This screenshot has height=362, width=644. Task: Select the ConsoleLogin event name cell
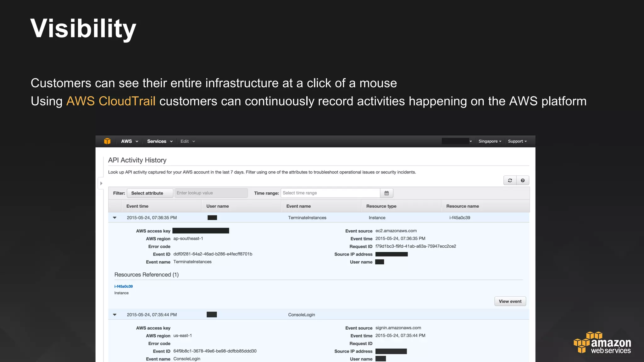click(x=302, y=315)
